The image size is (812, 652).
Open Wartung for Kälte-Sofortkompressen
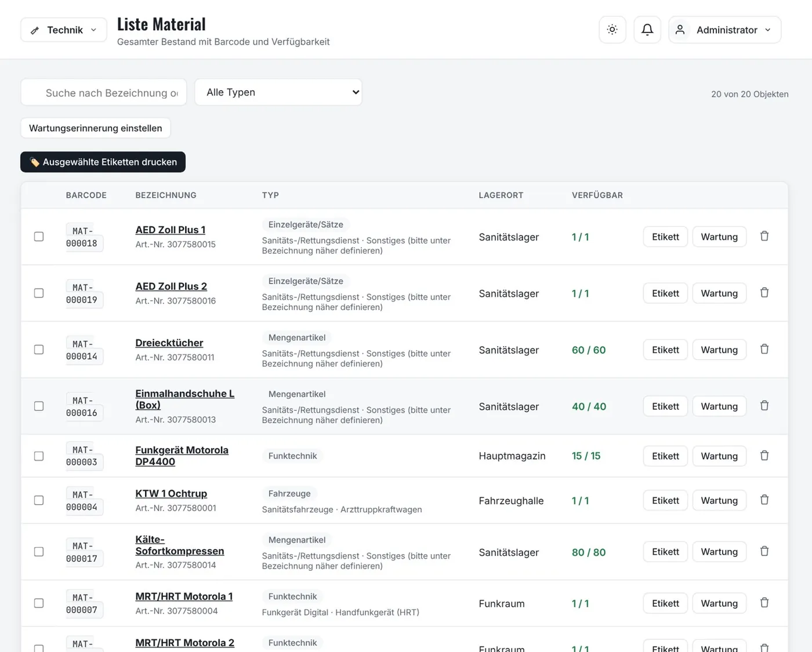click(x=719, y=552)
